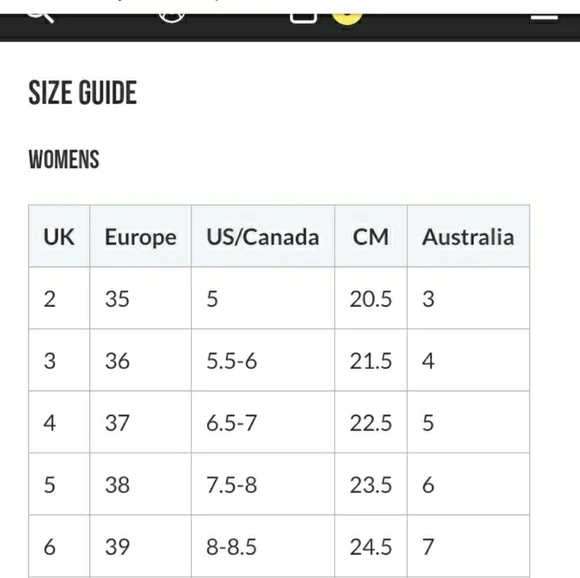The width and height of the screenshot is (580, 578).
Task: Click the US/Canada column header
Action: tap(263, 236)
